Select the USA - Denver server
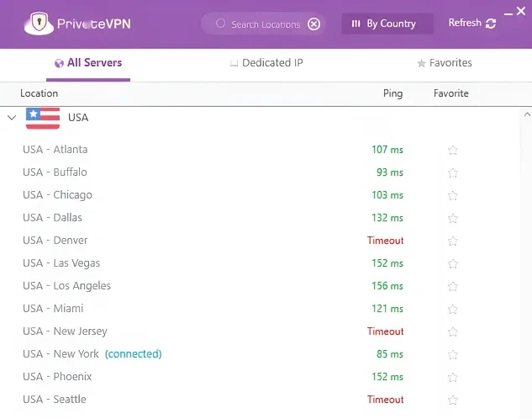This screenshot has width=532, height=419. click(55, 241)
